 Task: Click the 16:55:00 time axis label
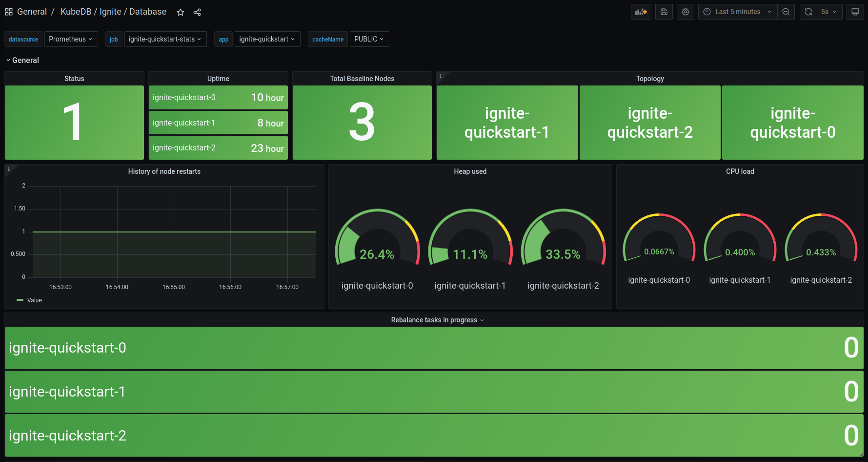(174, 287)
